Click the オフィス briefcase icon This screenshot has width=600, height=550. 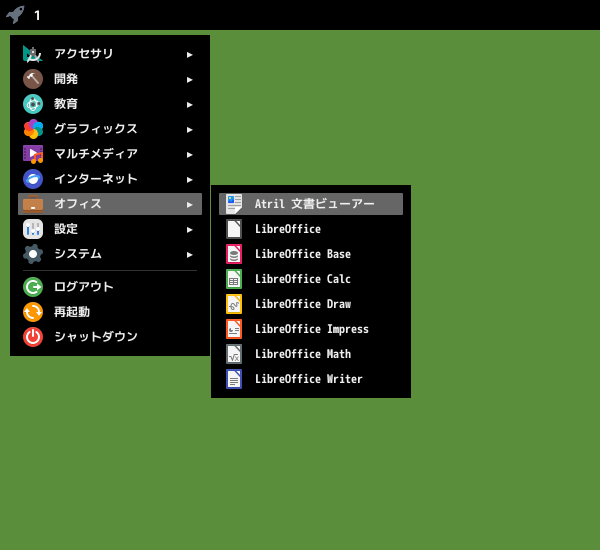33,204
